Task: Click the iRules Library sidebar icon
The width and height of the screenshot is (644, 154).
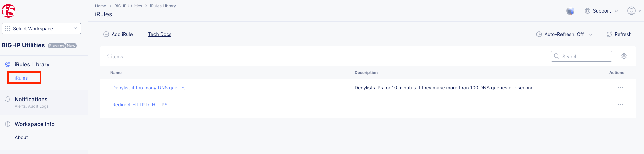Action: click(x=8, y=64)
